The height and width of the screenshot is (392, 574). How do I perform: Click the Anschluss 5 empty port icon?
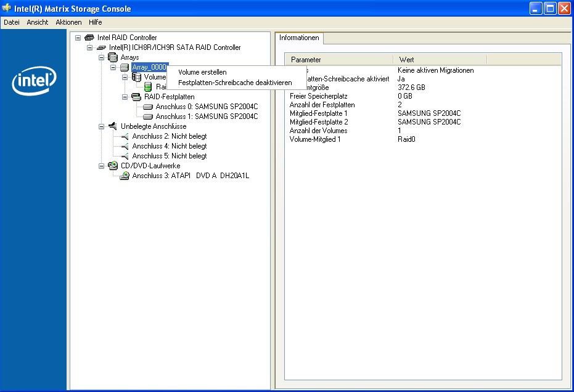125,156
